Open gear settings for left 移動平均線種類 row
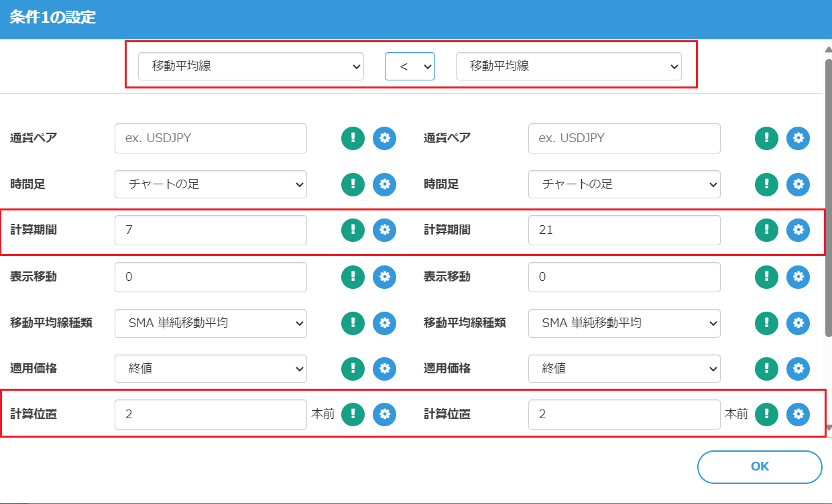 pyautogui.click(x=384, y=322)
